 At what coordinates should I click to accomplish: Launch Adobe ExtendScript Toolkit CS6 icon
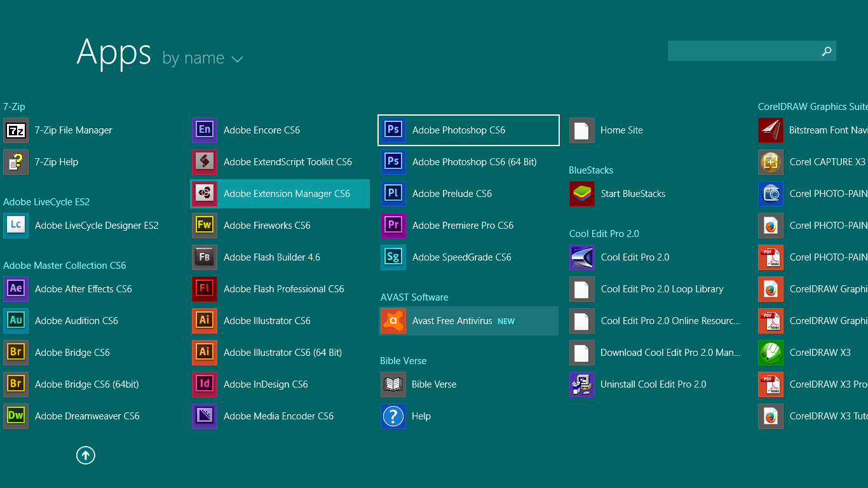pos(205,162)
